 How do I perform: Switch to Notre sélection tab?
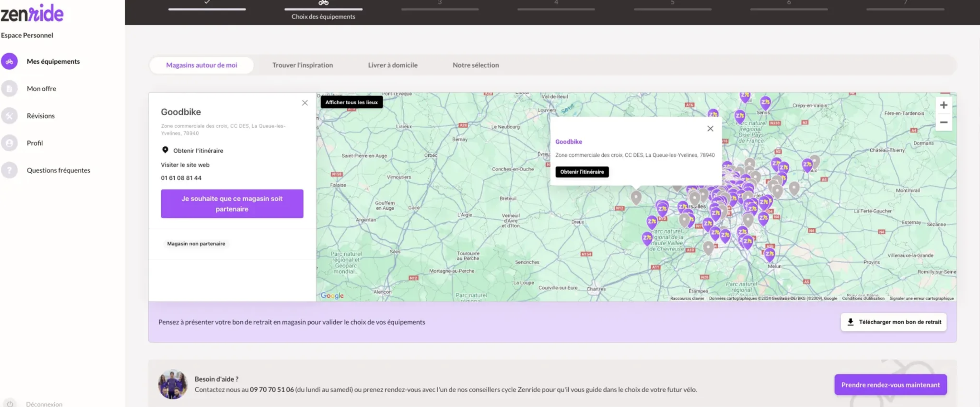(x=475, y=65)
